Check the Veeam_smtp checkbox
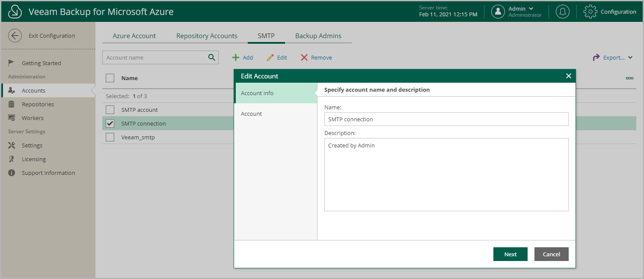The image size is (644, 279). [110, 137]
